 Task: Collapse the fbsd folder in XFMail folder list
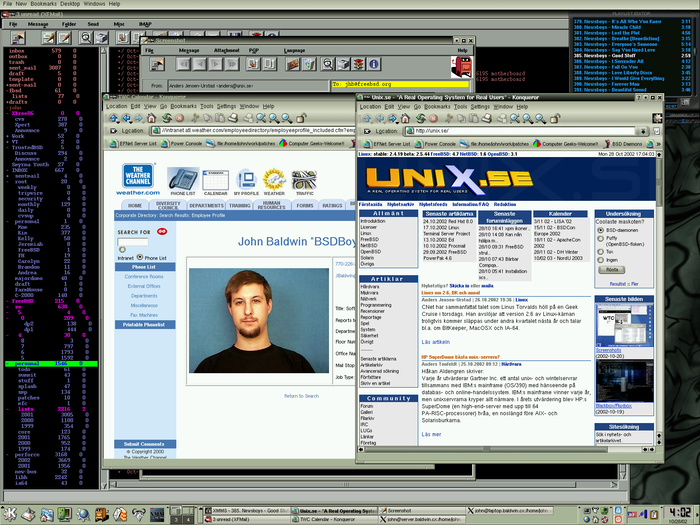(8, 91)
